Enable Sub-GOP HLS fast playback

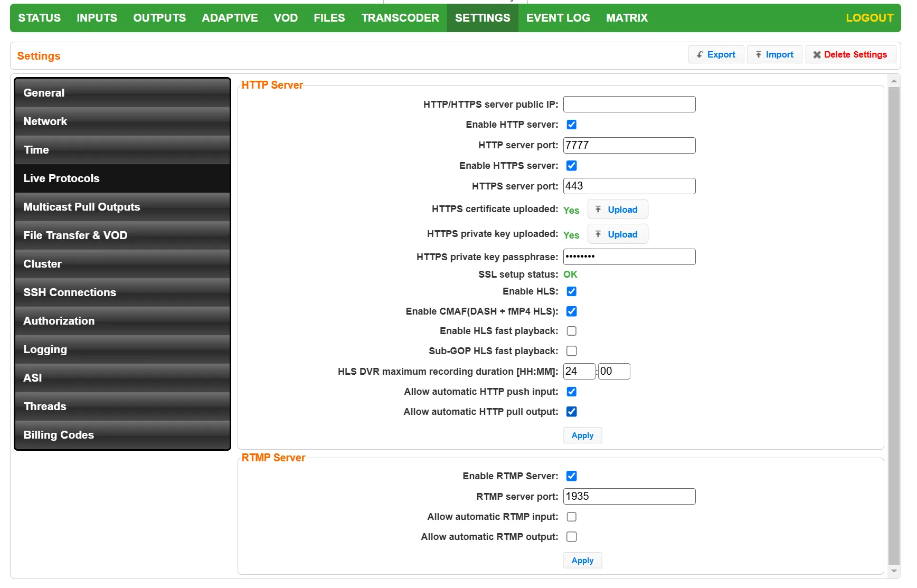[571, 351]
